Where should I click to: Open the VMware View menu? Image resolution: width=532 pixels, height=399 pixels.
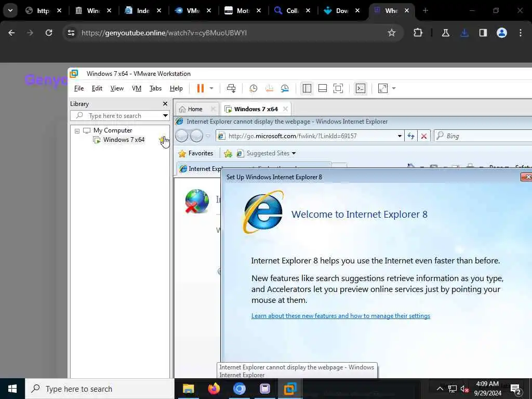117,88
